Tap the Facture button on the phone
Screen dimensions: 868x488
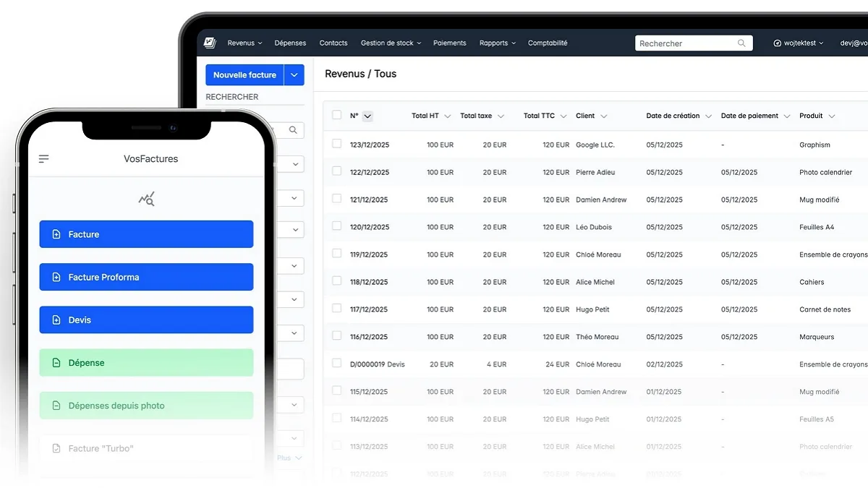[x=146, y=234]
